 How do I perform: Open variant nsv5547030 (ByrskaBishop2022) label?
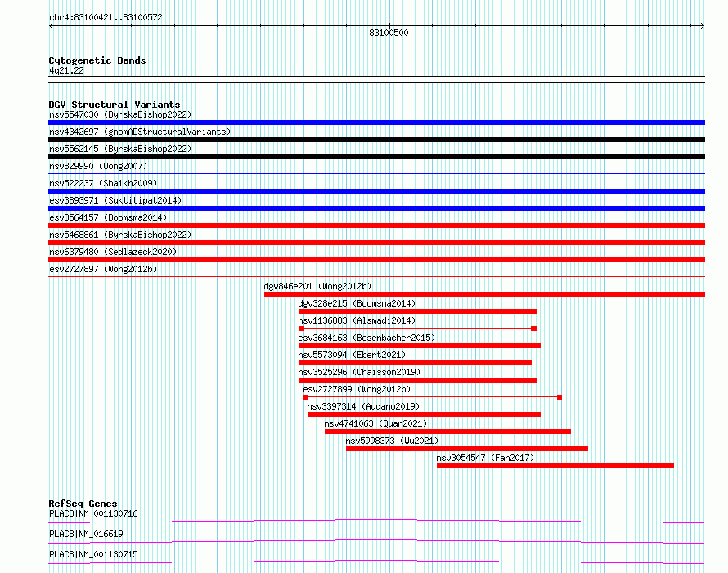120,114
